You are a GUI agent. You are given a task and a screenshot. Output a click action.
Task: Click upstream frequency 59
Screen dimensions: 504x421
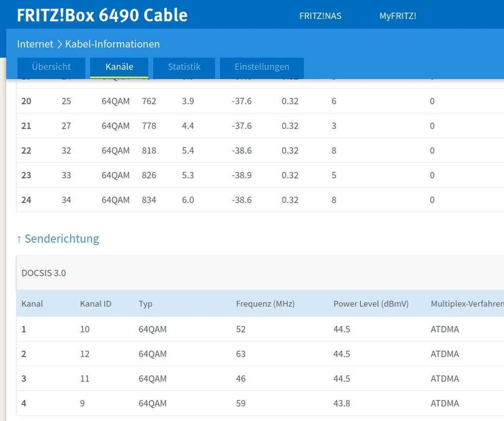tap(241, 403)
